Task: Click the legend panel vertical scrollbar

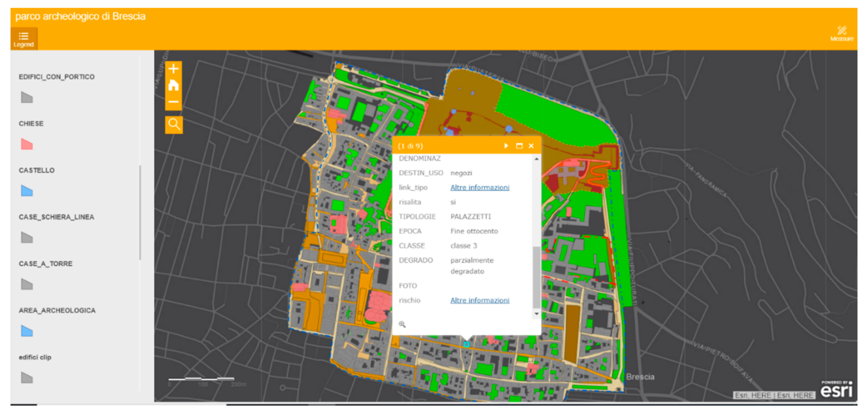Action: pyautogui.click(x=140, y=212)
